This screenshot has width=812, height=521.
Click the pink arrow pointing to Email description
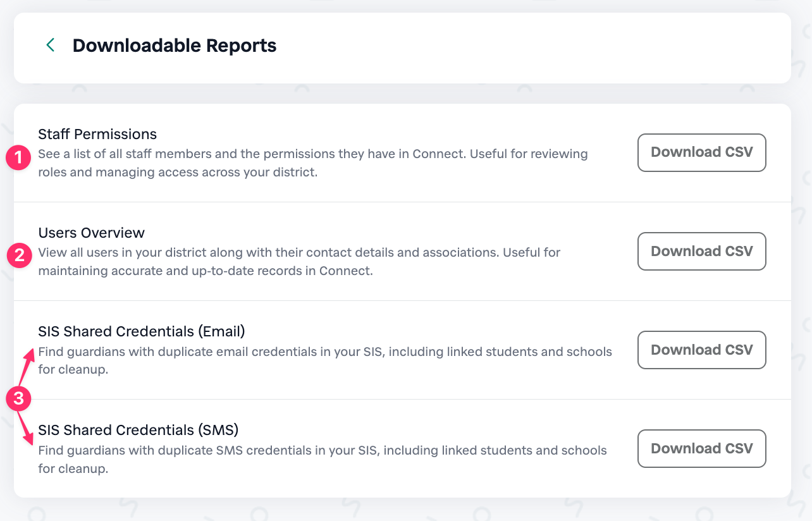26,367
